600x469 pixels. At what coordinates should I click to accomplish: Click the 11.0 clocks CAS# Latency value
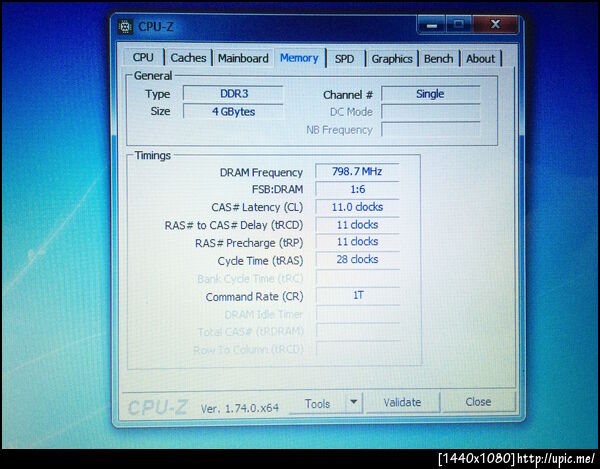(357, 207)
